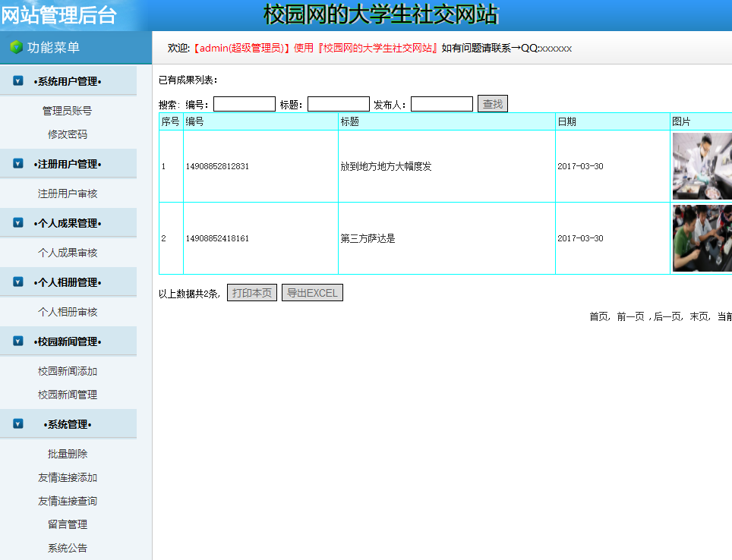The width and height of the screenshot is (732, 560).
Task: Open 友情连接添加 page
Action: tap(68, 478)
